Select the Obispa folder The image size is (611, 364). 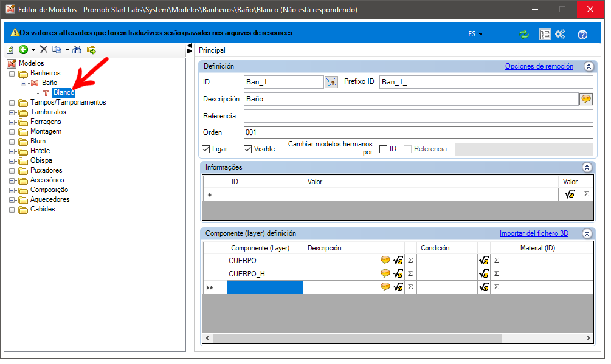coord(41,160)
